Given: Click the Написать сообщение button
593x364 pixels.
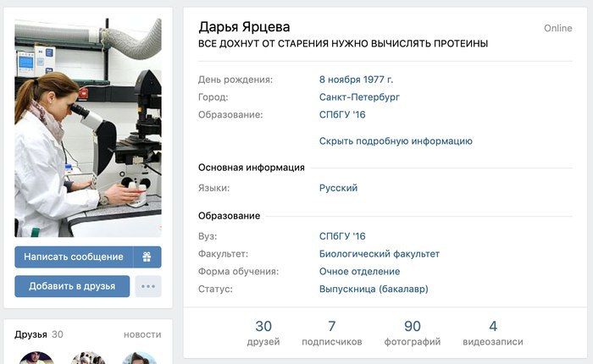Looking at the screenshot, I should point(74,257).
